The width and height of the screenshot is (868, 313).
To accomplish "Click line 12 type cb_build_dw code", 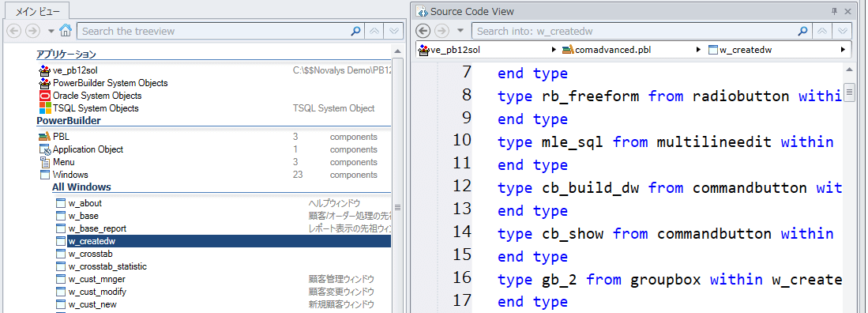I will pyautogui.click(x=670, y=188).
